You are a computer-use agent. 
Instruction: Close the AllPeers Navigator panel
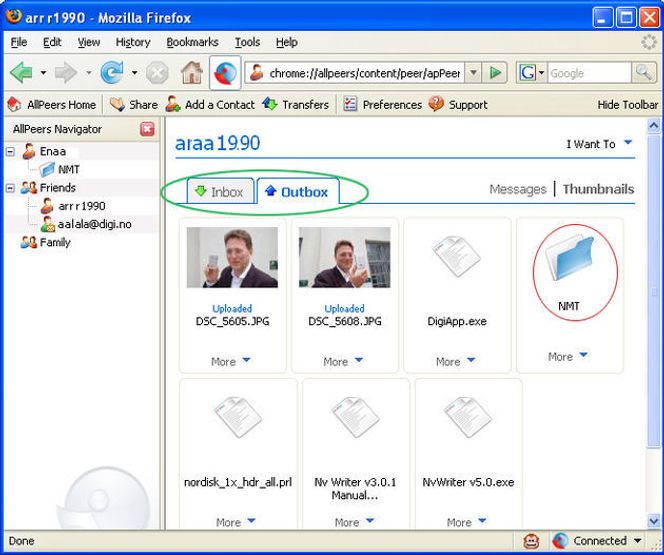tap(147, 129)
